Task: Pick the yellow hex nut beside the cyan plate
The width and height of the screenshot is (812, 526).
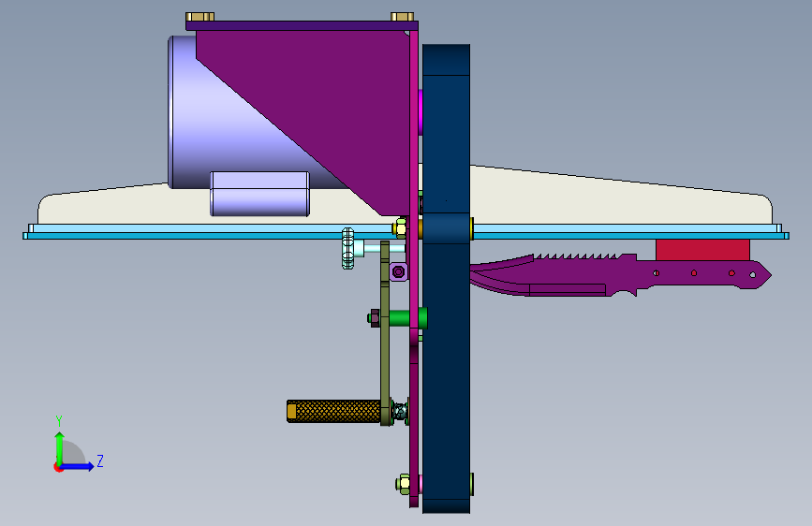Action: [x=400, y=227]
